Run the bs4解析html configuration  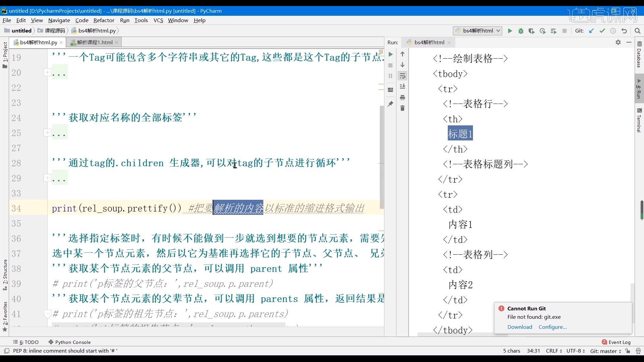(x=510, y=31)
